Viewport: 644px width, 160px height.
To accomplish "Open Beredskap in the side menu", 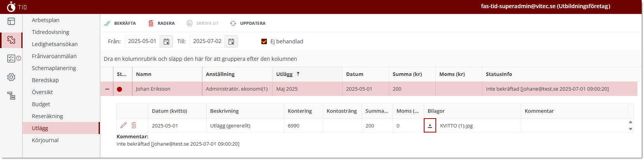I will pos(45,80).
